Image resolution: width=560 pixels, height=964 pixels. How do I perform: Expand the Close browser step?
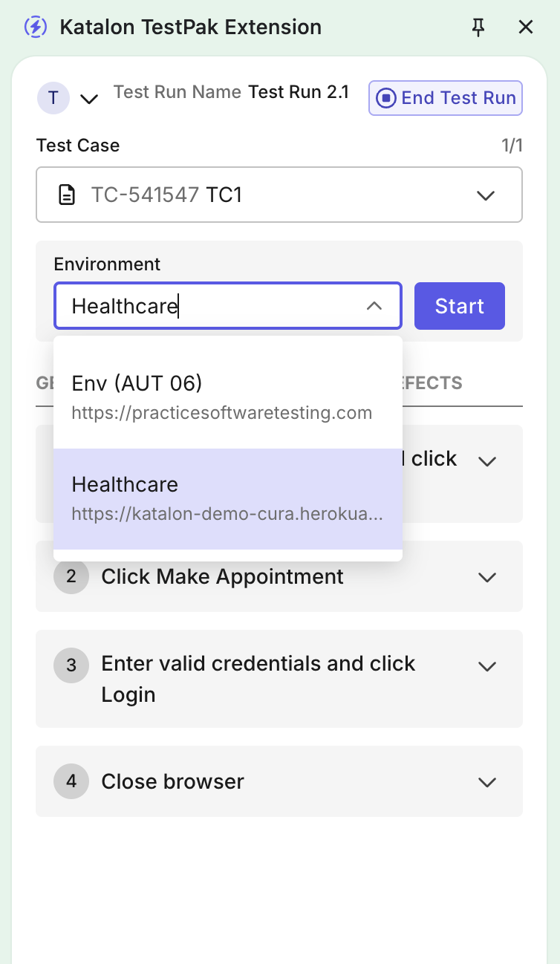coord(487,782)
